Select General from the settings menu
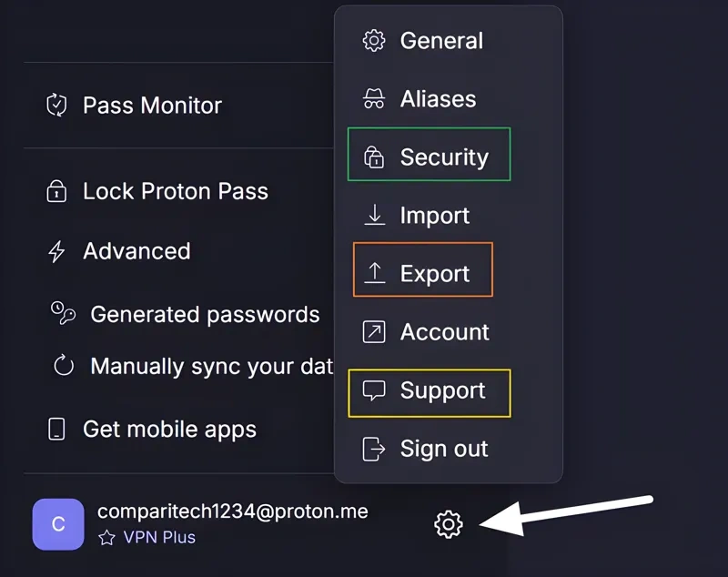This screenshot has width=728, height=577. (442, 40)
